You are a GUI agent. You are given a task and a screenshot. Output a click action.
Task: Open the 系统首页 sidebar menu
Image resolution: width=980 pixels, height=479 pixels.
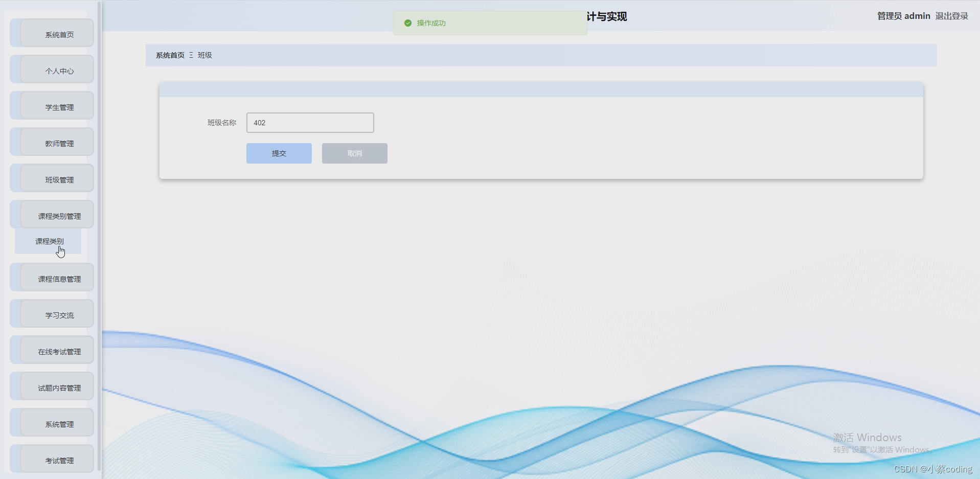[52, 33]
